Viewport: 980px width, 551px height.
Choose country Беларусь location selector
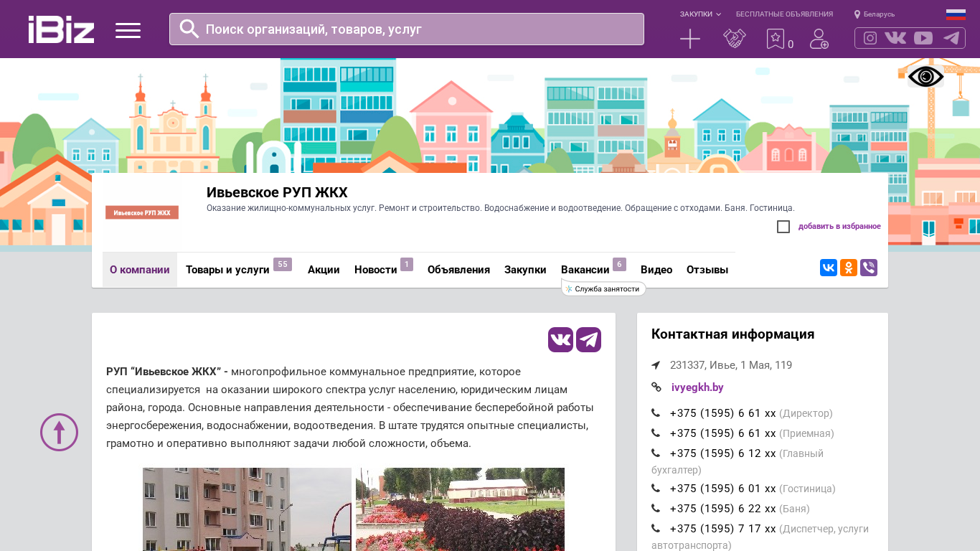click(875, 14)
